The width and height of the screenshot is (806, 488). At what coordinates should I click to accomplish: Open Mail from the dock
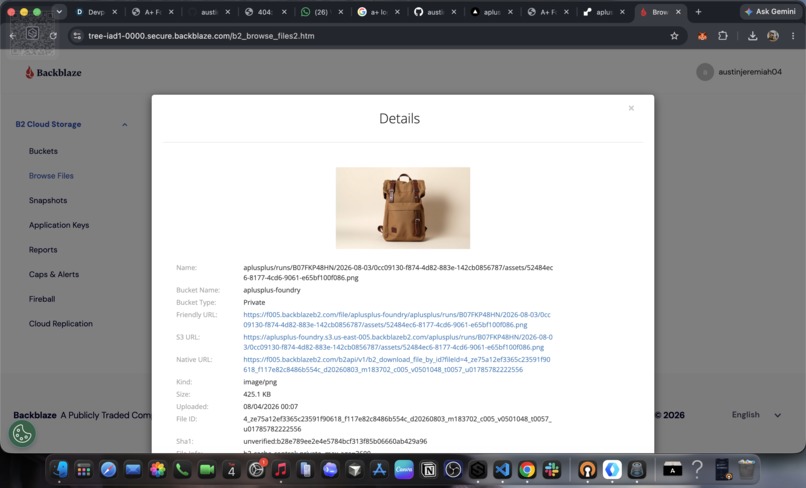pyautogui.click(x=133, y=469)
